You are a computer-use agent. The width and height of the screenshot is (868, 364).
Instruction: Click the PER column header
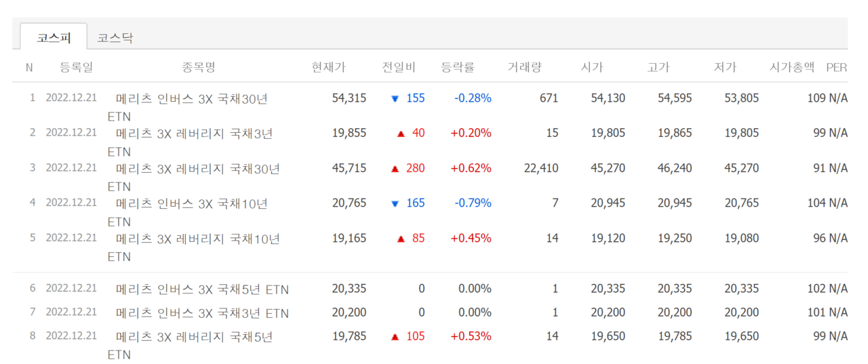coord(837,68)
